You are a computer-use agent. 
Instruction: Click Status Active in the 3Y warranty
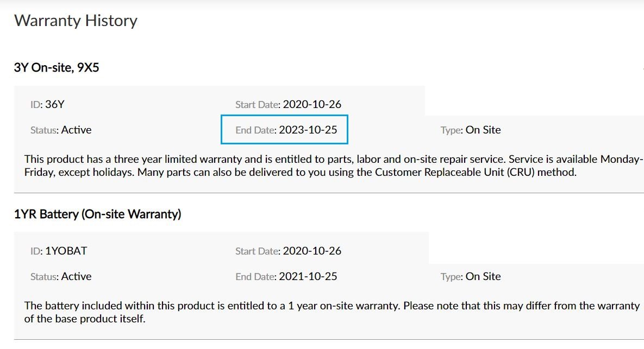76,130
